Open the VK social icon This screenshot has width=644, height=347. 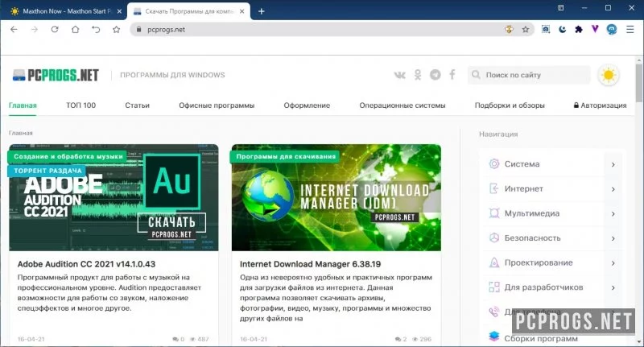click(399, 75)
